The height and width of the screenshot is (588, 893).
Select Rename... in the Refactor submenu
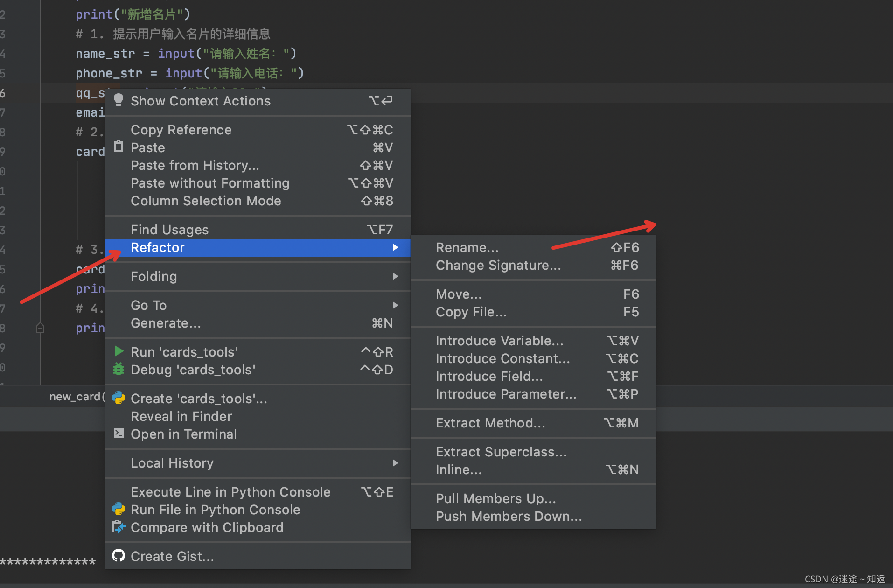click(533, 247)
